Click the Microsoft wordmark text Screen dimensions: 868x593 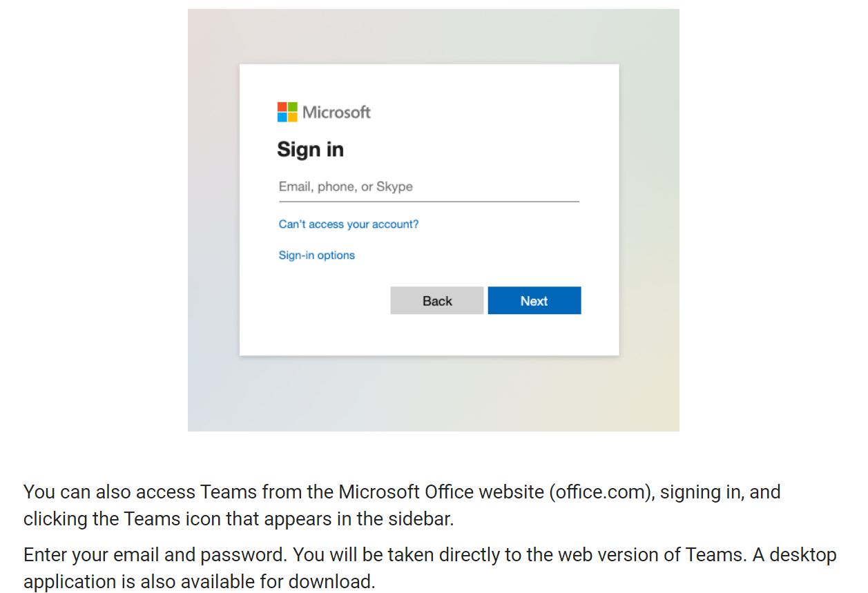[336, 112]
